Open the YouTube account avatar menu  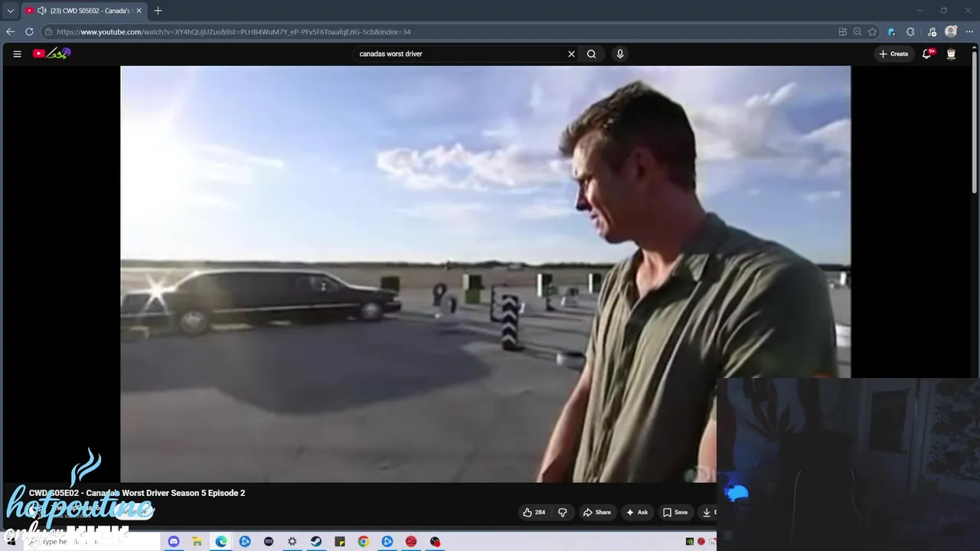point(951,54)
